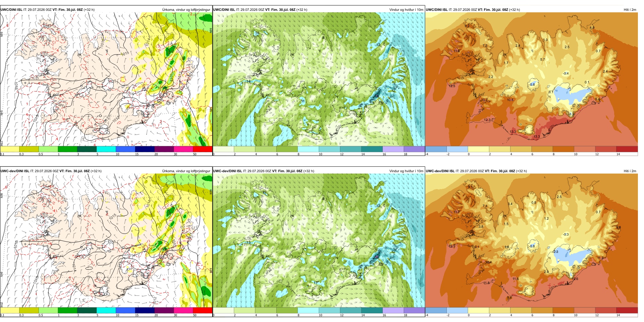Viewport: 644px width, 322px height.
Task: Click the wind speed label 14 on UWC wind map
Action: (x=248, y=82)
